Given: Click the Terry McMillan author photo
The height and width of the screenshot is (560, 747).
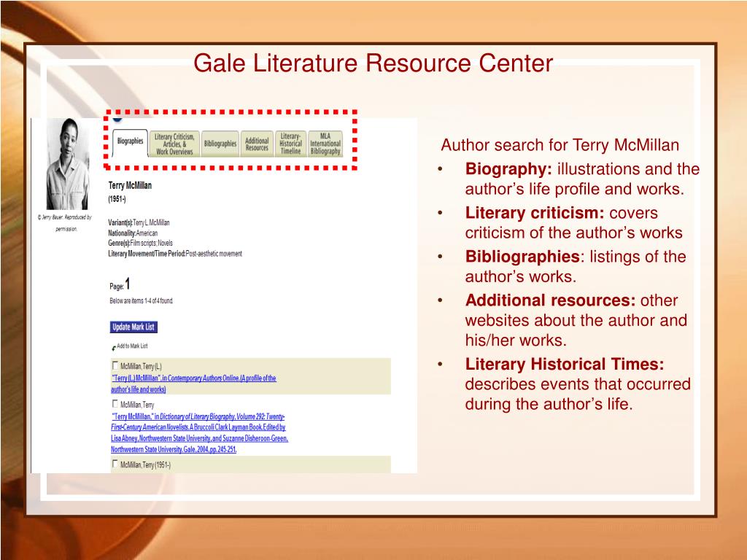Looking at the screenshot, I should click(68, 164).
